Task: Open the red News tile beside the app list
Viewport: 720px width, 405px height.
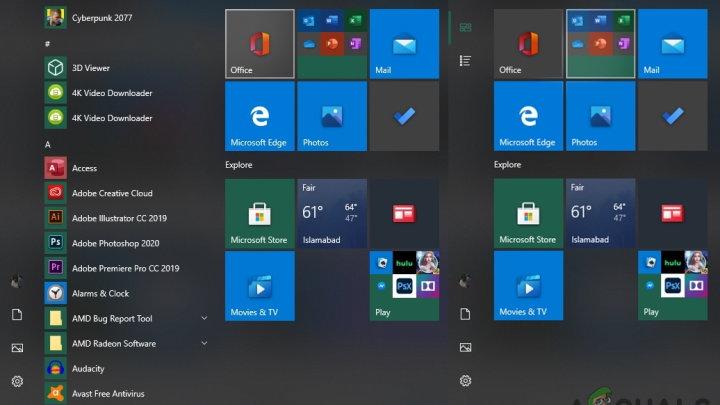Action: tap(405, 214)
